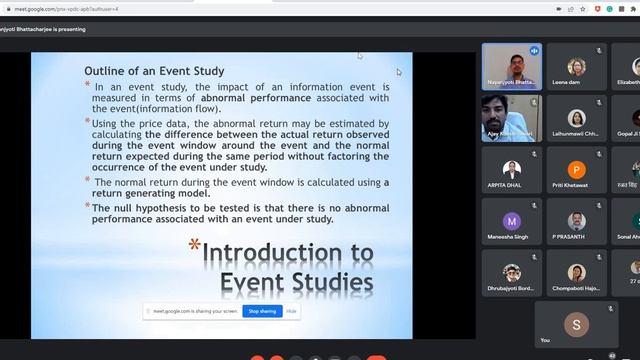This screenshot has height=360, width=640.
Task: Click Lalhunmawii Chh... profile picture
Action: coord(576,118)
